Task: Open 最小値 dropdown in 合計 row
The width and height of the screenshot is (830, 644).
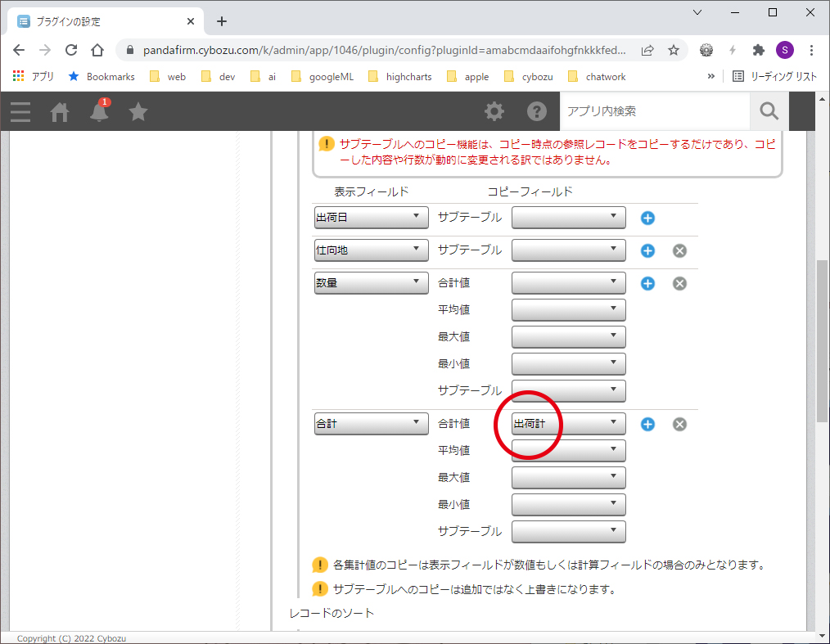Action: pos(569,505)
